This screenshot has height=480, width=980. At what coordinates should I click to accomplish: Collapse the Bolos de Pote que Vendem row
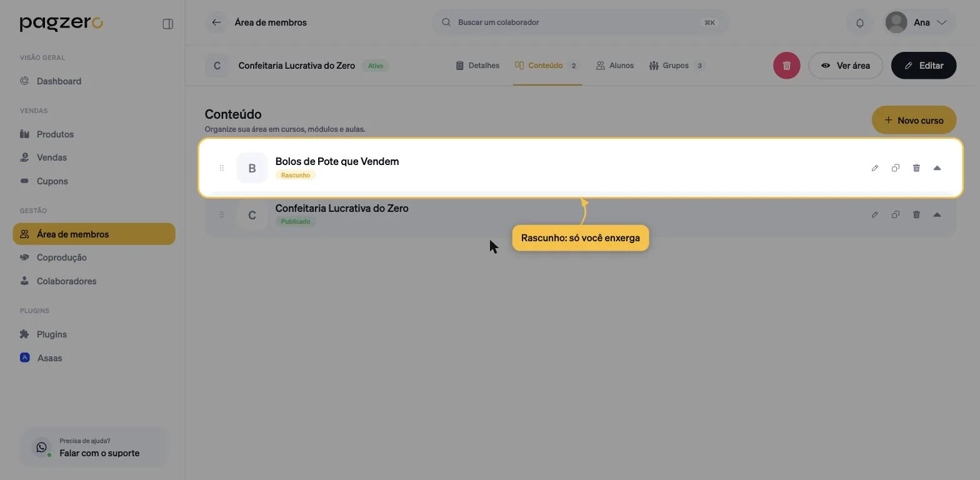[x=937, y=168]
